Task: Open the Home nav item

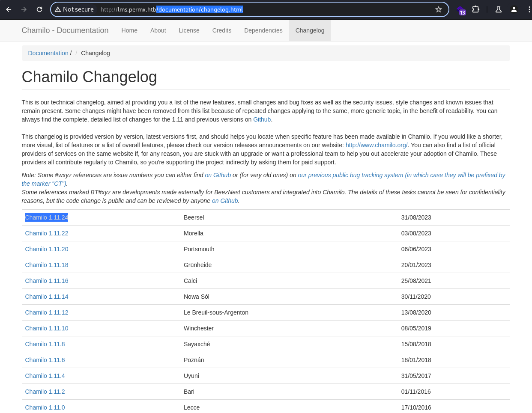Action: 129,30
